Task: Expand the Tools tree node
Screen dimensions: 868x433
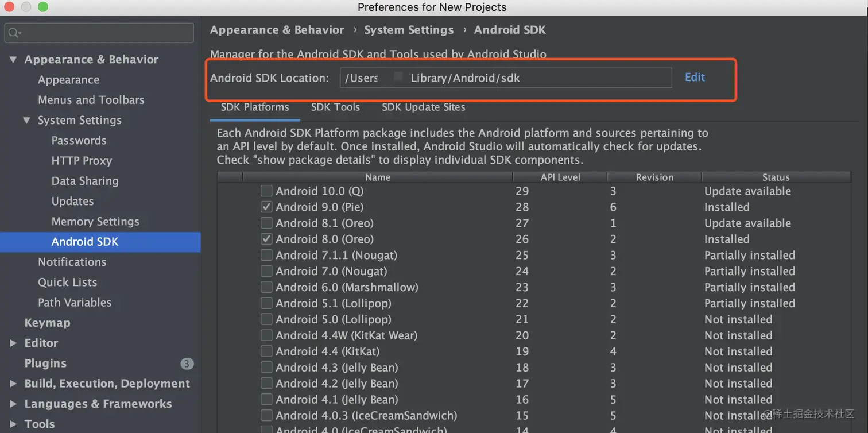Action: point(13,424)
